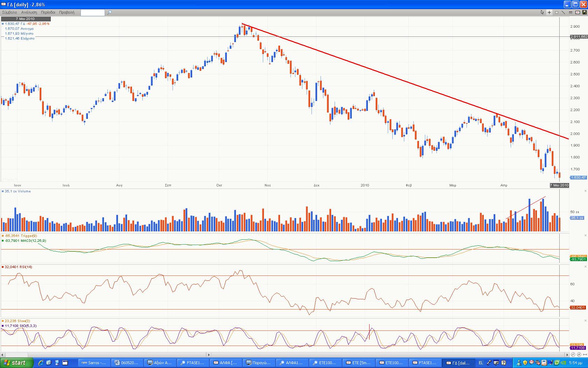Launch Internet Explorer from quick launch

(41, 363)
